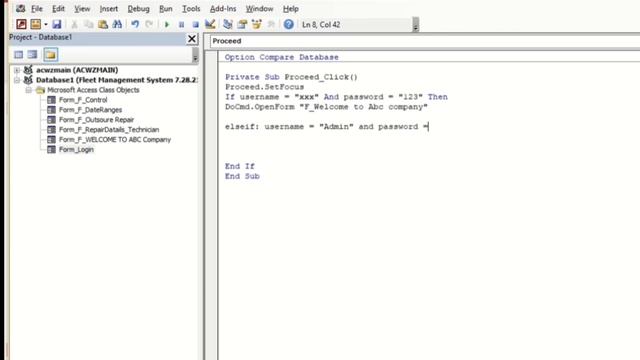Viewport: 640px width, 360px height.
Task: Select Form_F_Control in project tree
Action: pos(83,100)
